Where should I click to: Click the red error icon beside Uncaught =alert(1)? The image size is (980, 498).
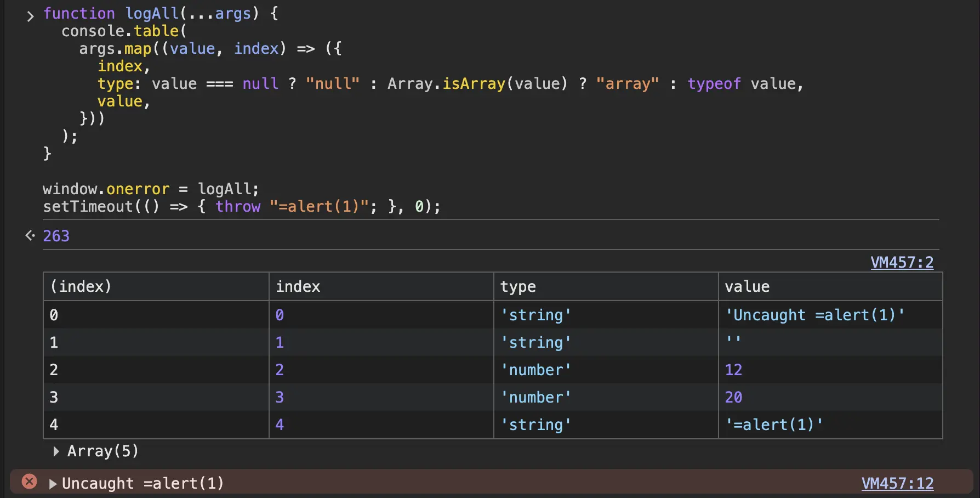click(x=29, y=482)
